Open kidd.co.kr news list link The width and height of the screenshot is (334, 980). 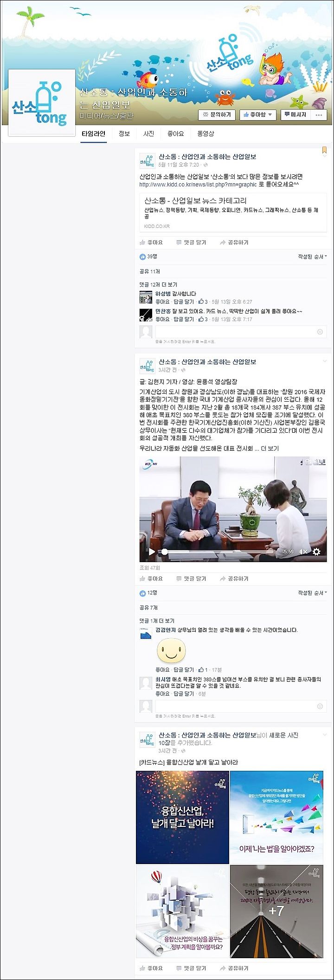coord(198,184)
